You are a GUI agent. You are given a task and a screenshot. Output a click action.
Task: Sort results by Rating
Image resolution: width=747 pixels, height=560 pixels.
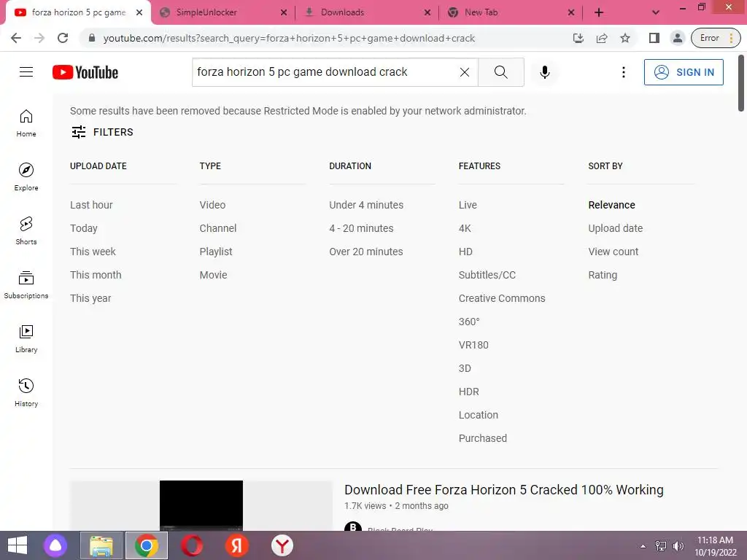[603, 275]
